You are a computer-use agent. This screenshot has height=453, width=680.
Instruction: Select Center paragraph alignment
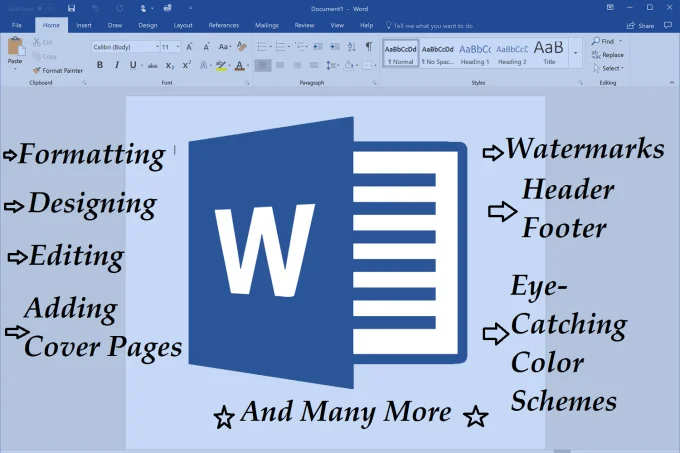coord(280,65)
